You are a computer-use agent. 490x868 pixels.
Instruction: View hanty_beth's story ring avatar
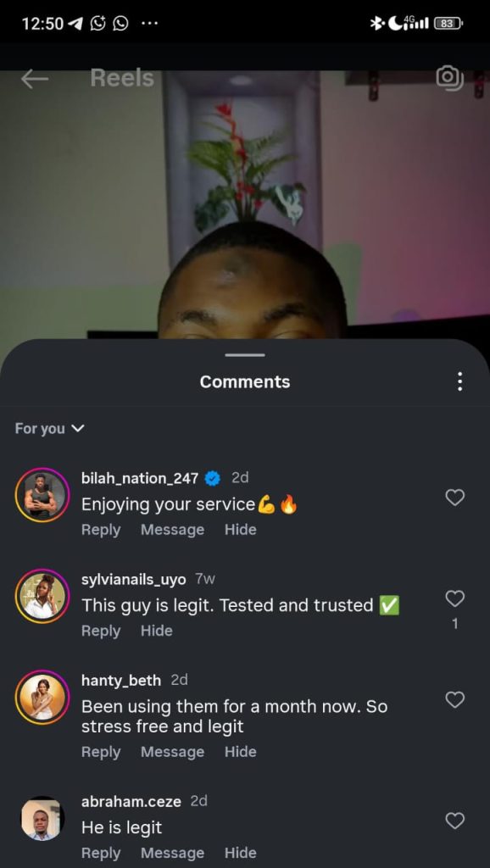click(x=42, y=697)
